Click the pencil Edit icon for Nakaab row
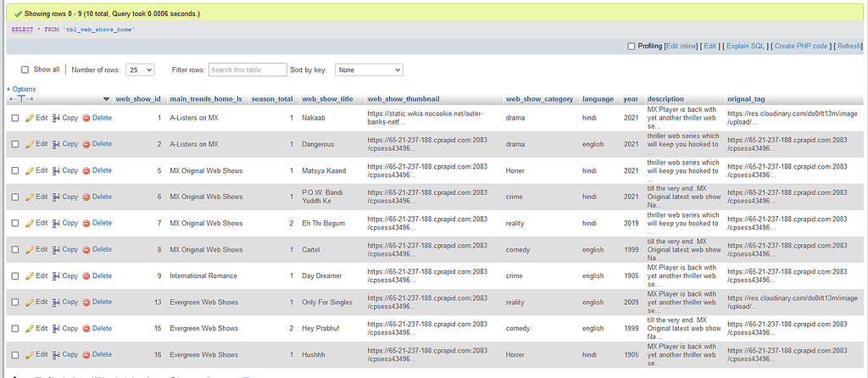868x378 pixels. [x=30, y=118]
